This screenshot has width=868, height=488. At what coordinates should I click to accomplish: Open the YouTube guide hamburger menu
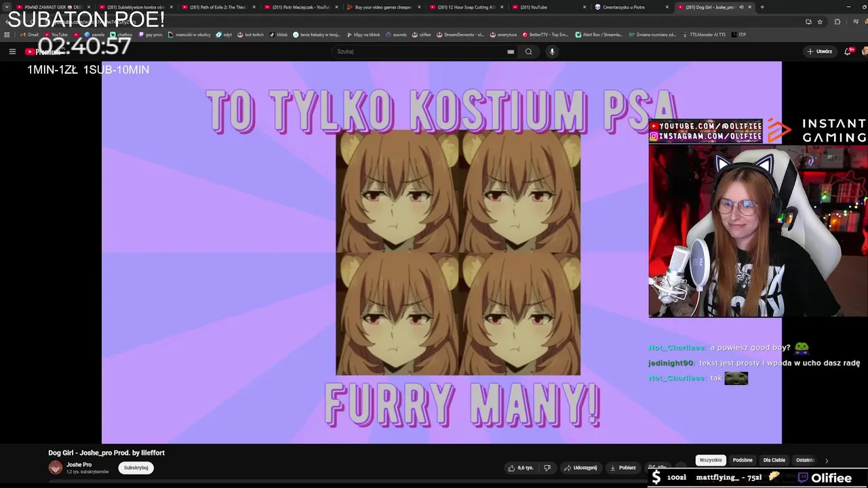(12, 52)
